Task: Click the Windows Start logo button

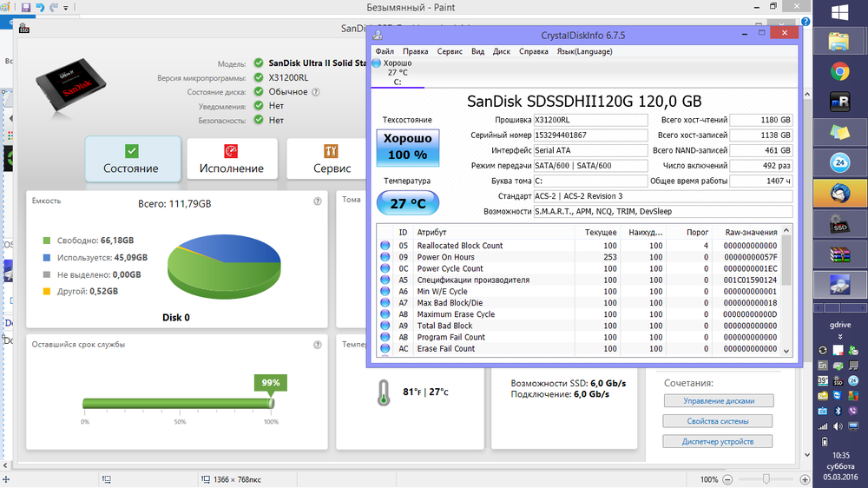Action: (839, 13)
